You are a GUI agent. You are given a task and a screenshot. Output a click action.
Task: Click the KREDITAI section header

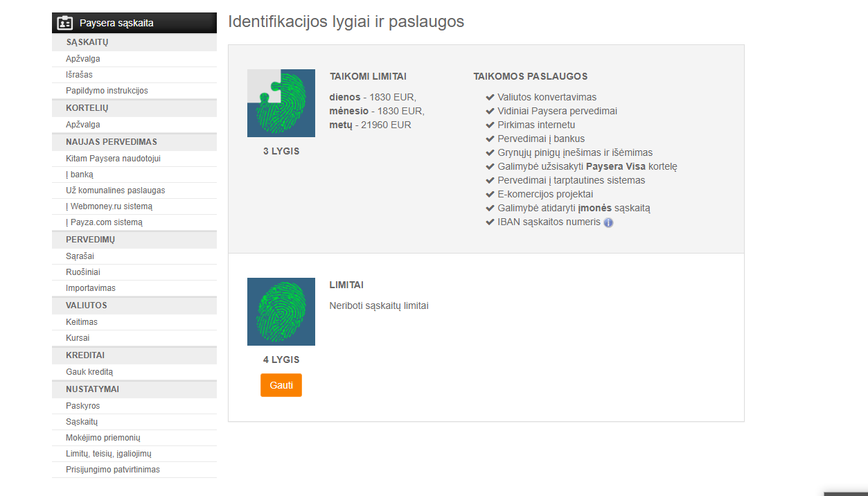134,355
